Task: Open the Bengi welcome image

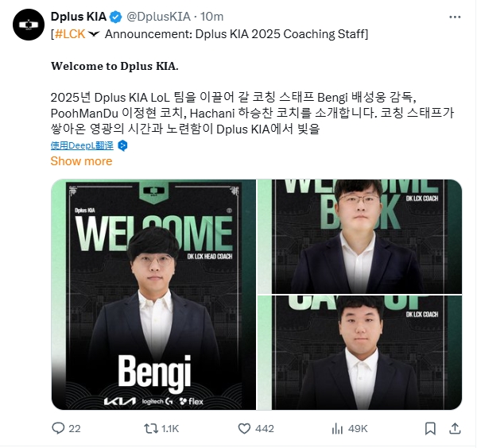Action: point(153,295)
